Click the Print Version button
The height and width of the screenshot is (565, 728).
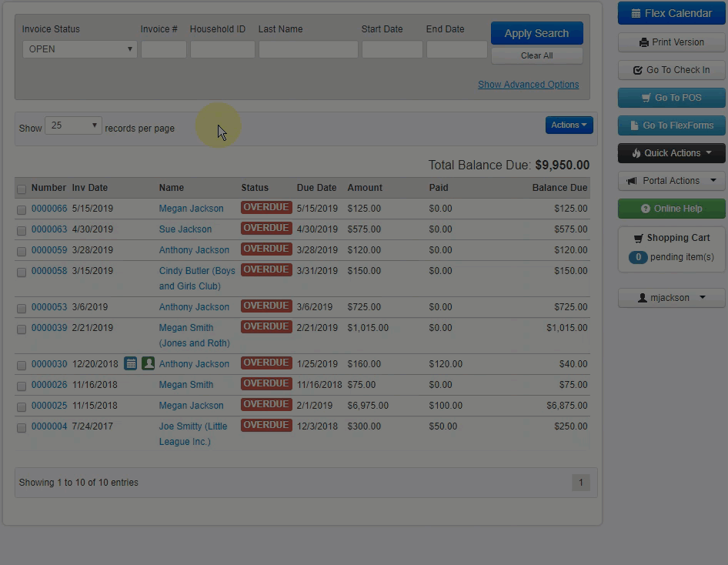tap(671, 42)
